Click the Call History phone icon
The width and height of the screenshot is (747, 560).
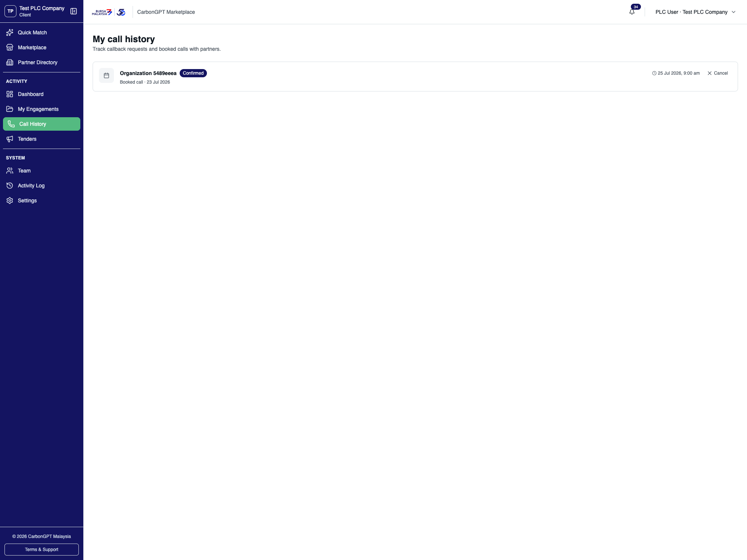[x=11, y=124]
